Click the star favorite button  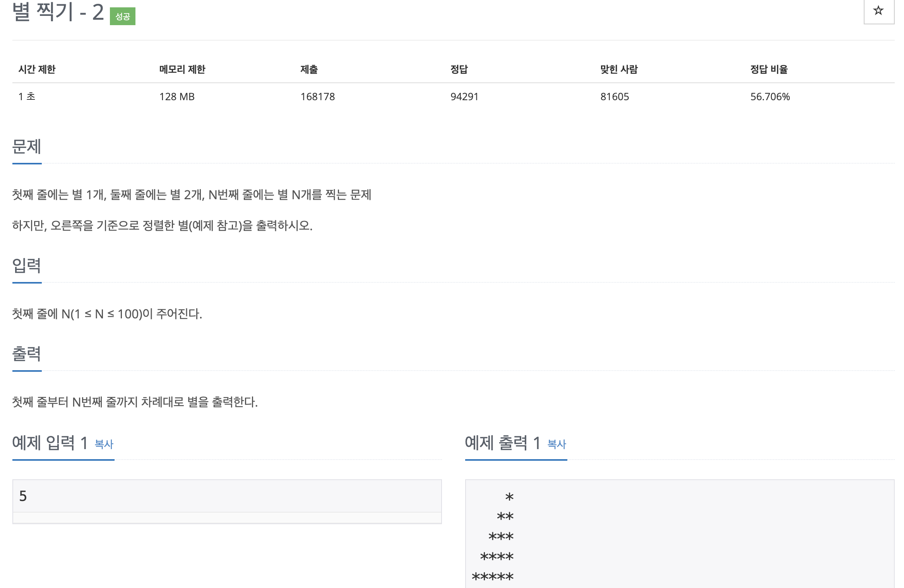click(x=878, y=11)
